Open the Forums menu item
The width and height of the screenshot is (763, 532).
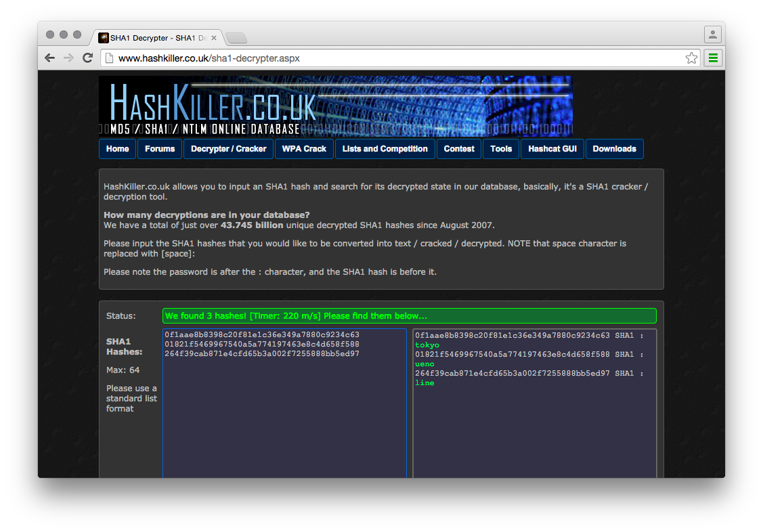[x=160, y=149]
